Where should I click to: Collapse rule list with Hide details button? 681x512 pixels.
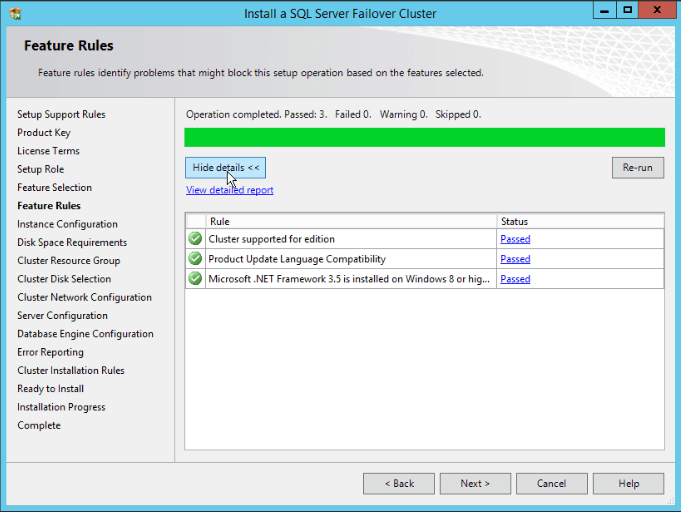(x=225, y=168)
